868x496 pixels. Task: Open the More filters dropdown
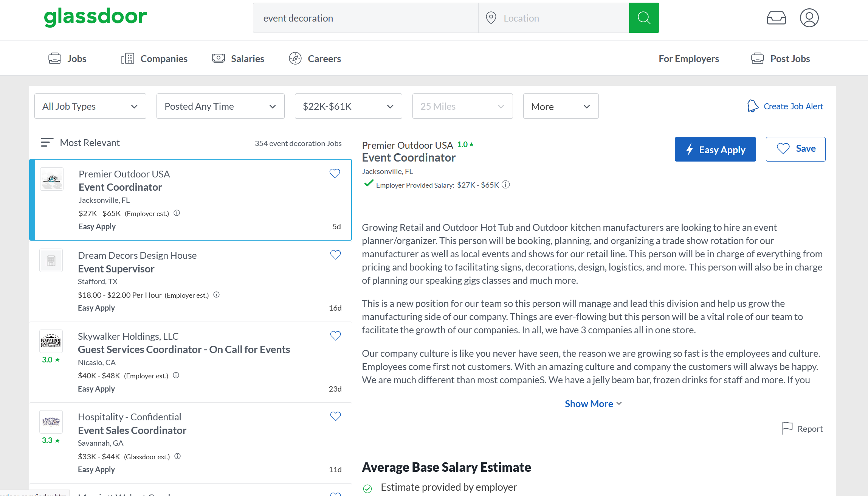point(561,106)
